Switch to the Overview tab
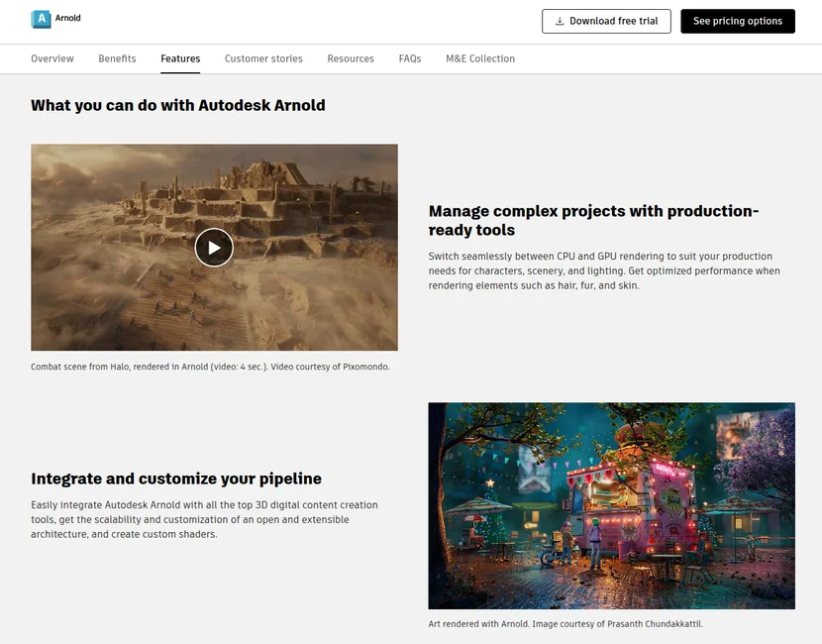 click(x=52, y=58)
